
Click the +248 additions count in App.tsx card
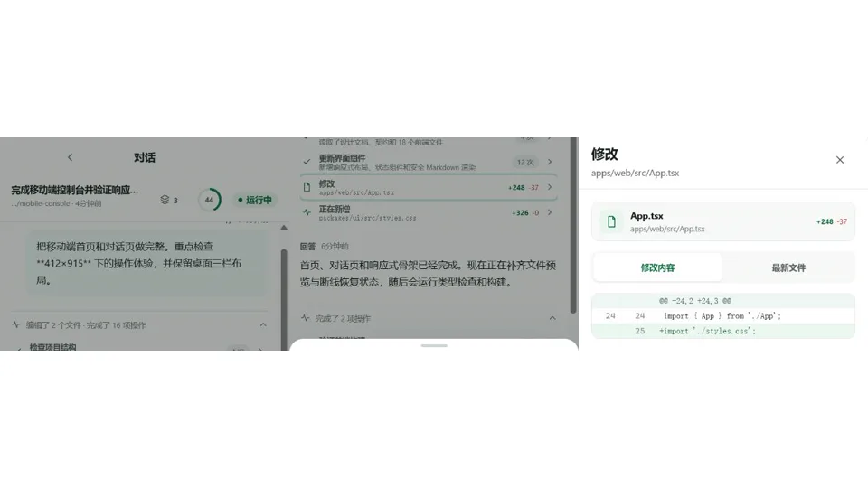point(825,221)
